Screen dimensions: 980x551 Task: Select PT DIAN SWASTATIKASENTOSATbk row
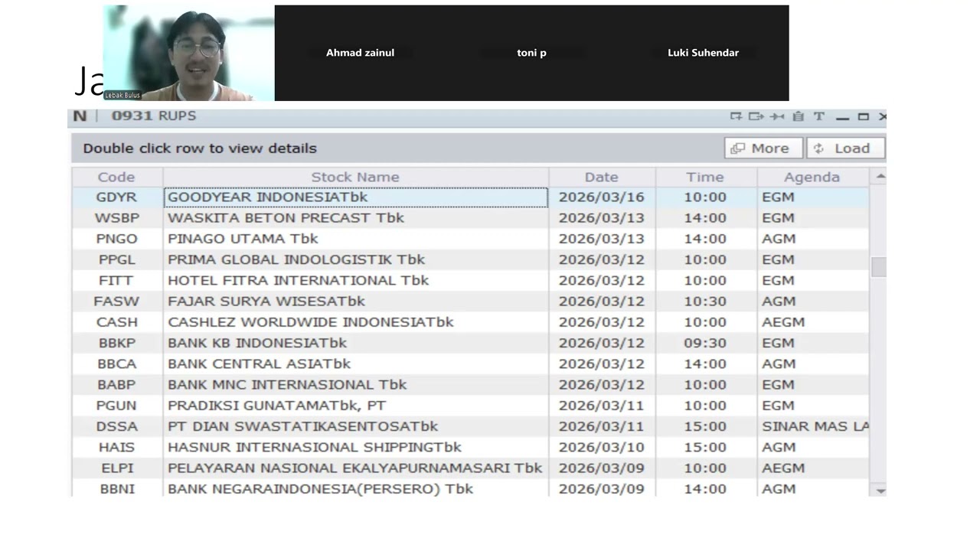coord(355,426)
